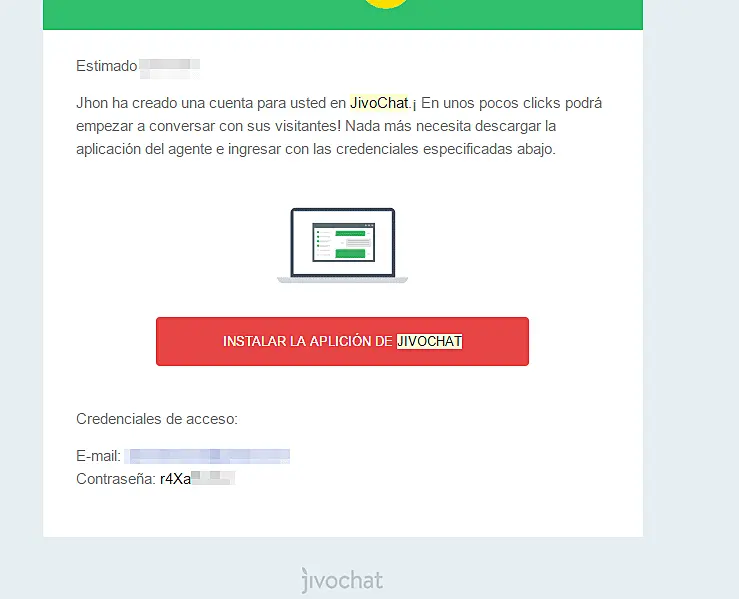739x599 pixels.
Task: Click the blurred e-mail address link
Action: tap(210, 456)
